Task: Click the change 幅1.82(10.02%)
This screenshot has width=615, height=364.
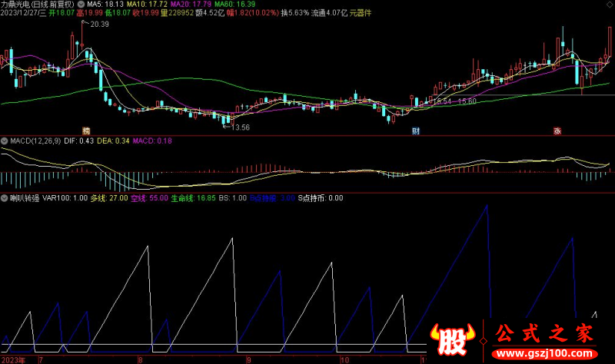Action: pyautogui.click(x=253, y=13)
